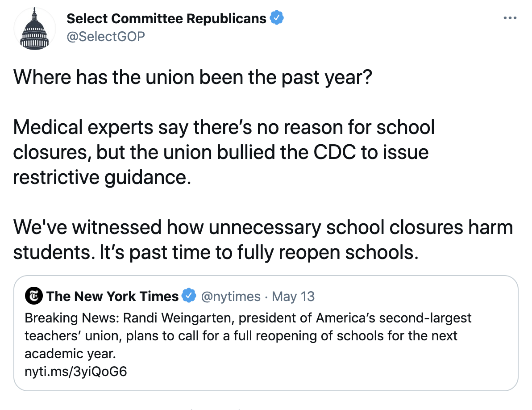Click 'academic year.' line in quoted card
This screenshot has width=532, height=410.
(70, 354)
